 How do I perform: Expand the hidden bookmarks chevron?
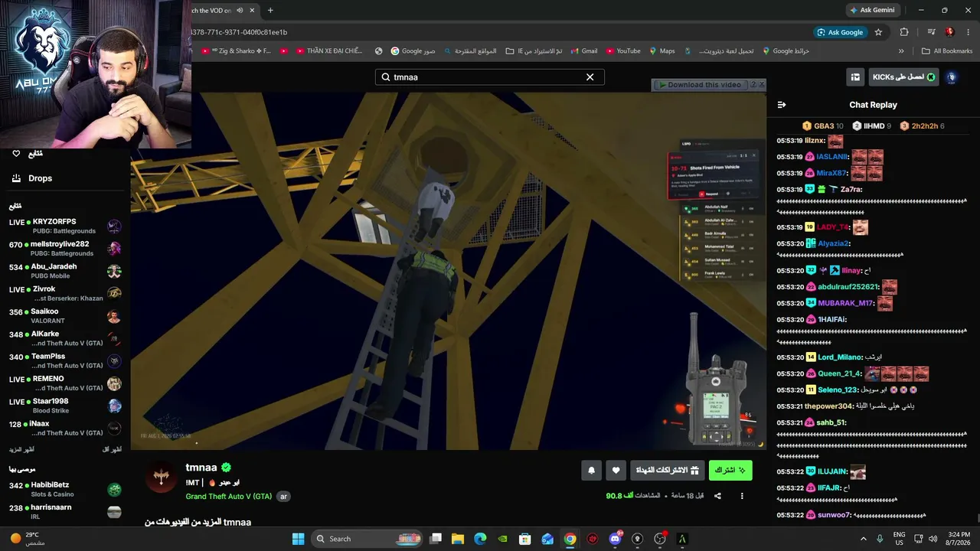pos(901,51)
